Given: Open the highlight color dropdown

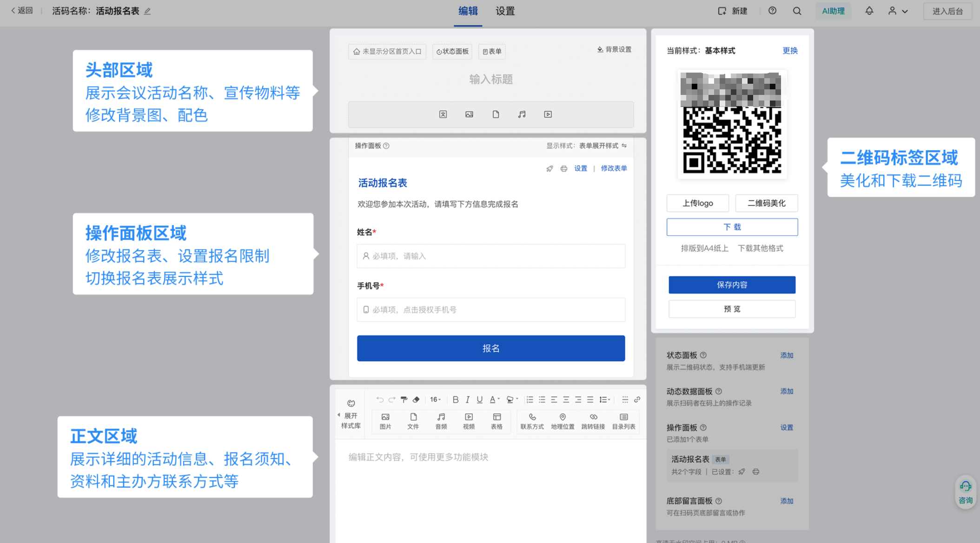Looking at the screenshot, I should (512, 400).
